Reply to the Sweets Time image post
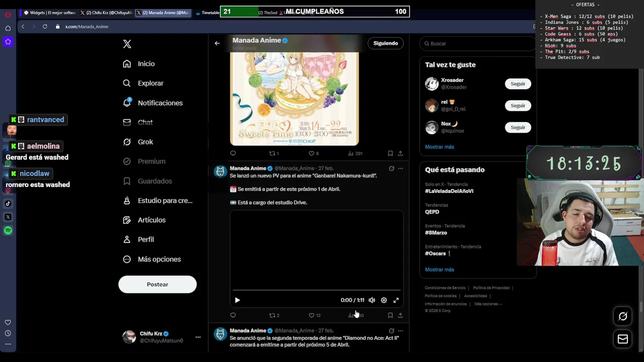The image size is (644, 362). 233,153
